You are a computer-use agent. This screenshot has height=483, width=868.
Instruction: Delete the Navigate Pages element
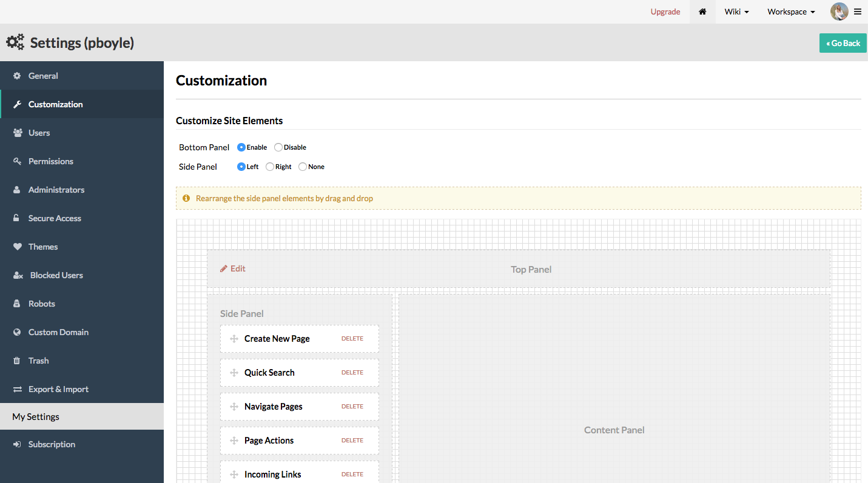point(352,407)
